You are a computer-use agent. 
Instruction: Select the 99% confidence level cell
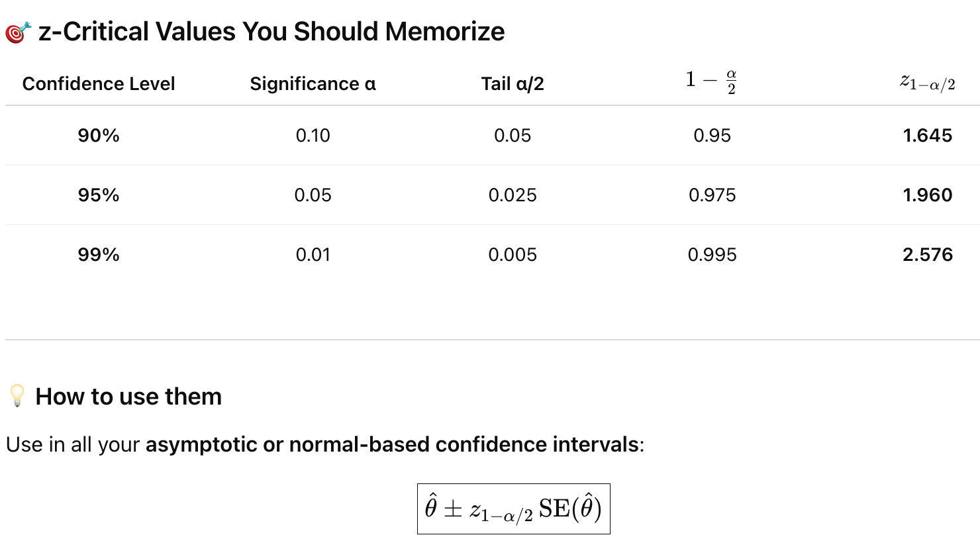pos(99,255)
